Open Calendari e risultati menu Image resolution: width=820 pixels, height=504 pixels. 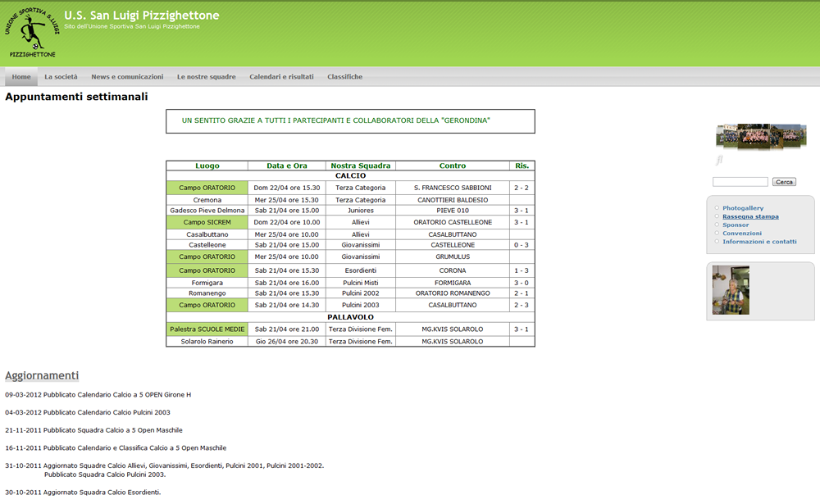click(281, 77)
